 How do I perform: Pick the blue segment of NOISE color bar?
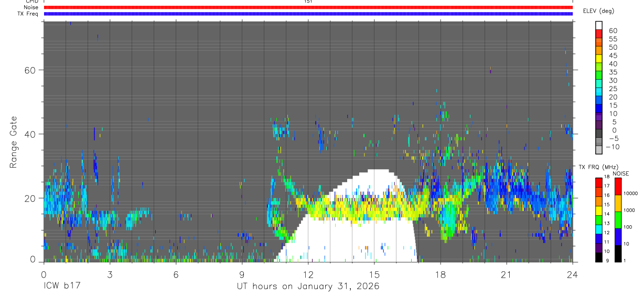pos(618,237)
